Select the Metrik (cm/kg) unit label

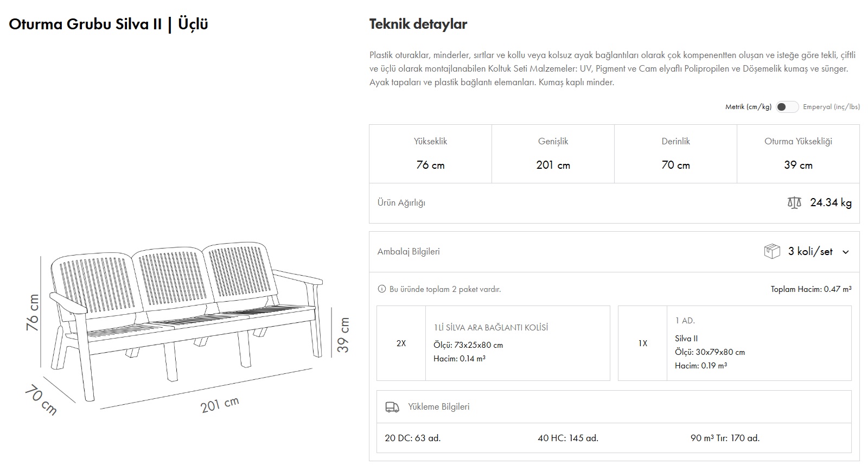click(x=748, y=107)
